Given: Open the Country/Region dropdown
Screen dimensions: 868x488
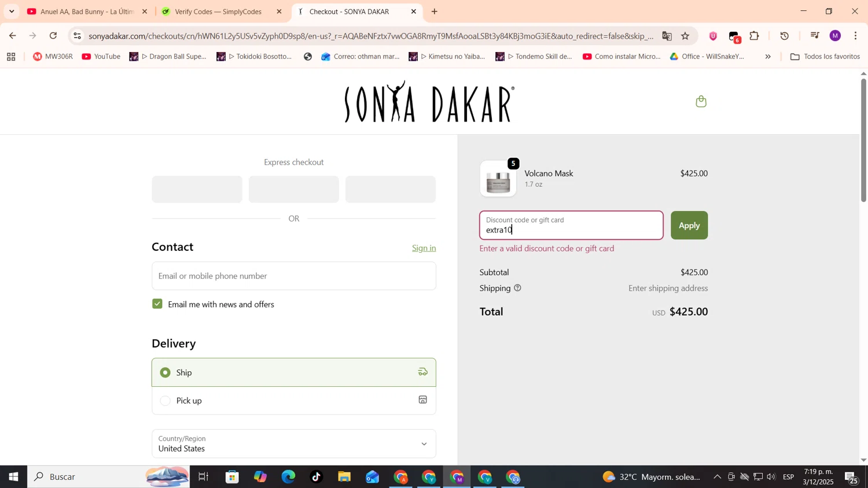Looking at the screenshot, I should [x=294, y=443].
